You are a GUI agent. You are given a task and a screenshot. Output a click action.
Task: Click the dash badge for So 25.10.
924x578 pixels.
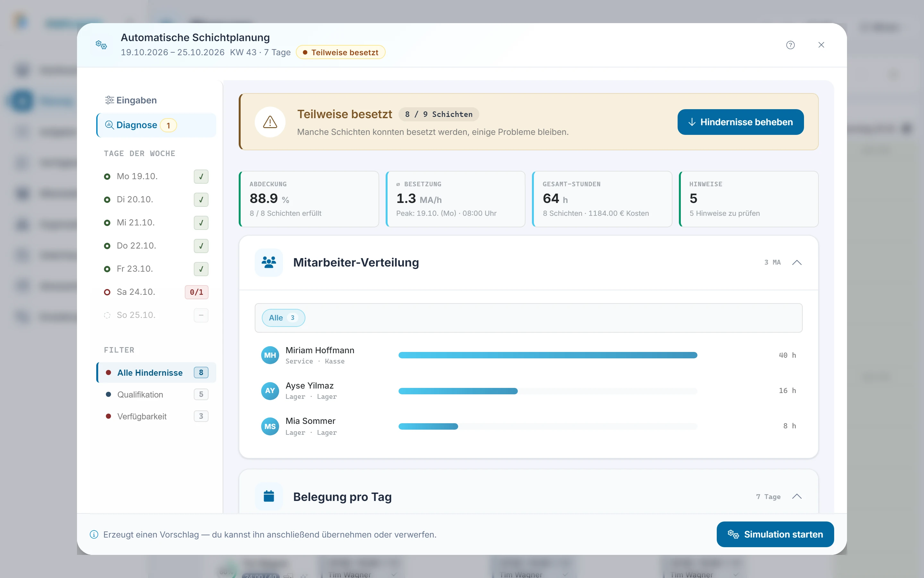tap(201, 315)
